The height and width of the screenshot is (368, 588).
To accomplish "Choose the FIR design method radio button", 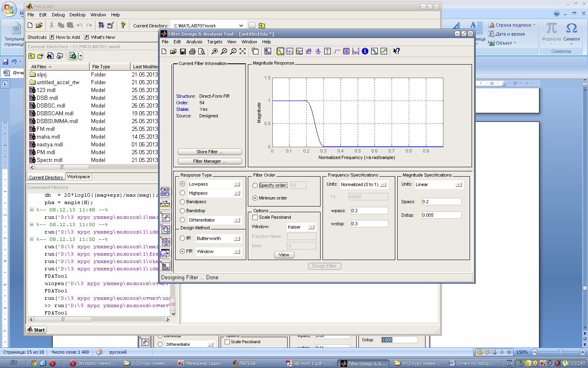I will [x=183, y=251].
